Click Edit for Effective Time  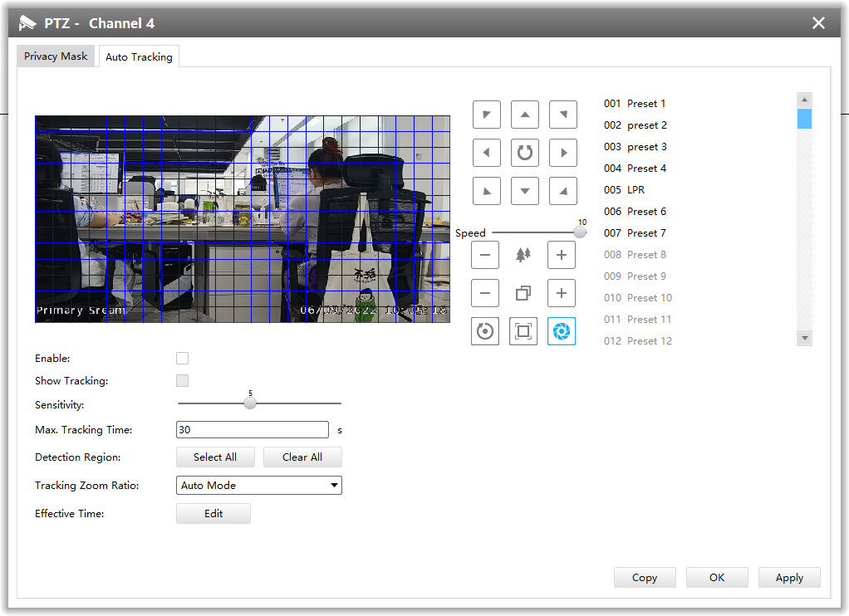pyautogui.click(x=213, y=514)
